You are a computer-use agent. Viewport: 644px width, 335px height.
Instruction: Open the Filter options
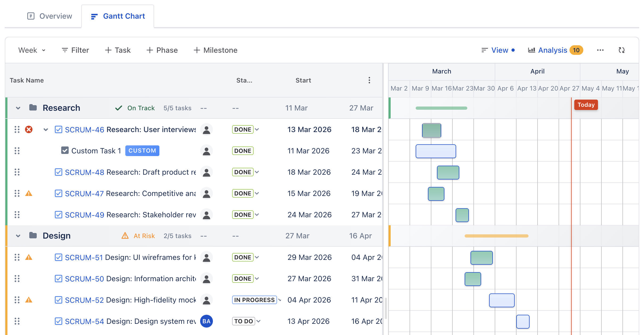[75, 50]
